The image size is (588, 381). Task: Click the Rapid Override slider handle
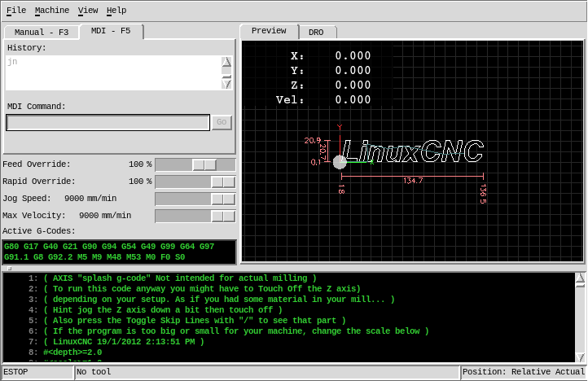(223, 182)
